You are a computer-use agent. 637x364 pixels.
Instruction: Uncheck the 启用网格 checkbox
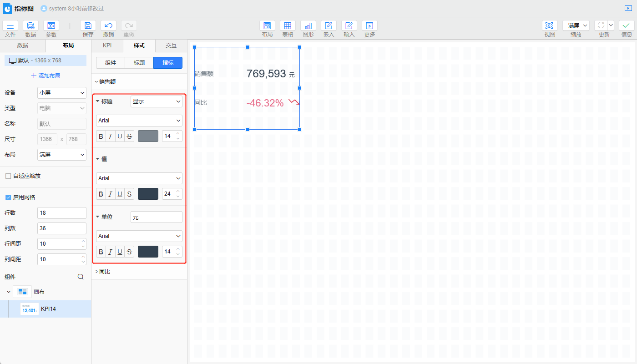[x=8, y=197]
